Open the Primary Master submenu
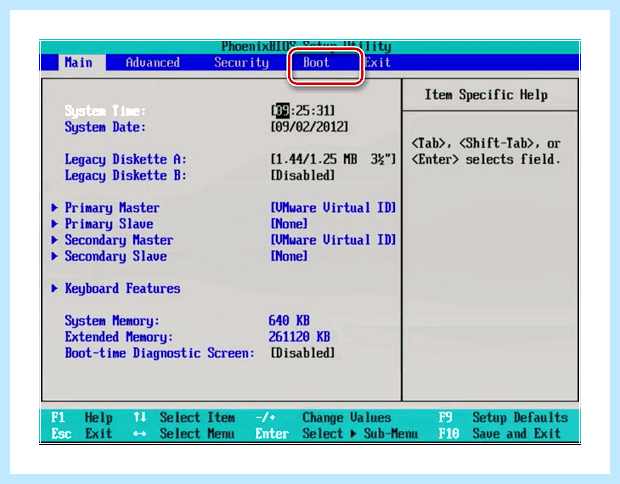The image size is (620, 484). coord(112,208)
